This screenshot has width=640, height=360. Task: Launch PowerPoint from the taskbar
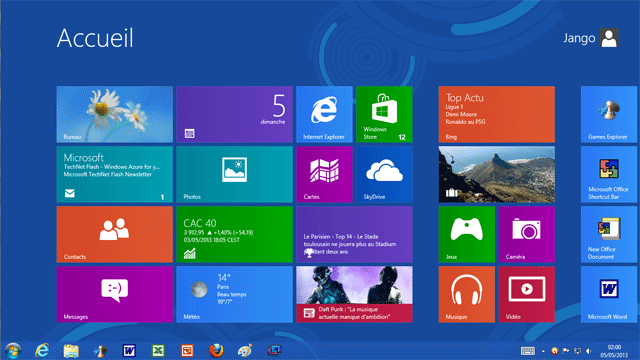187,351
